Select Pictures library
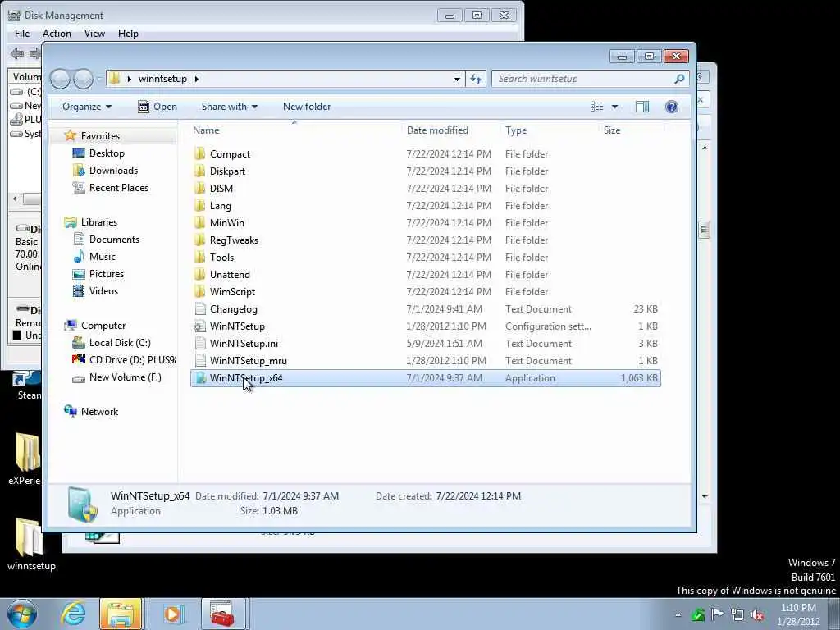 pos(107,274)
